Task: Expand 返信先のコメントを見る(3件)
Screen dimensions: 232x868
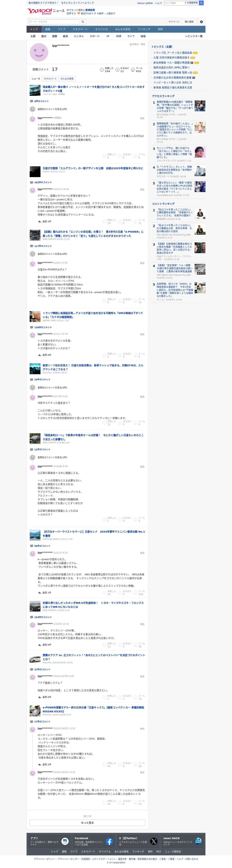Action: click(52, 388)
